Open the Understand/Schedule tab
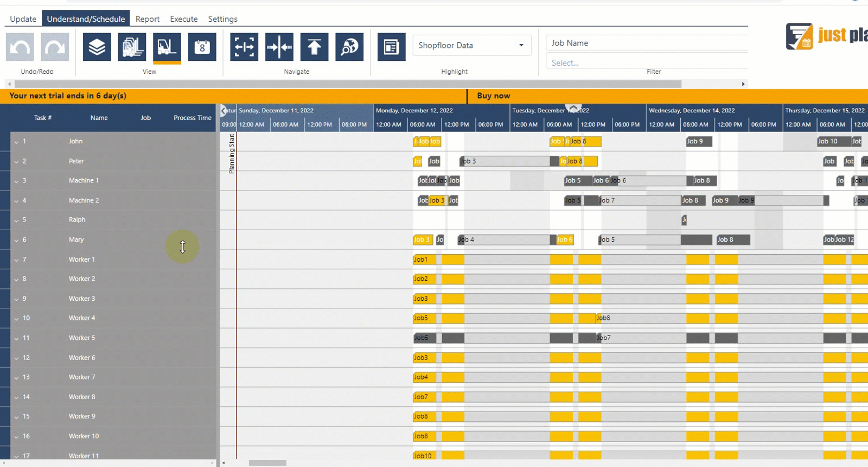868x467 pixels. [86, 18]
